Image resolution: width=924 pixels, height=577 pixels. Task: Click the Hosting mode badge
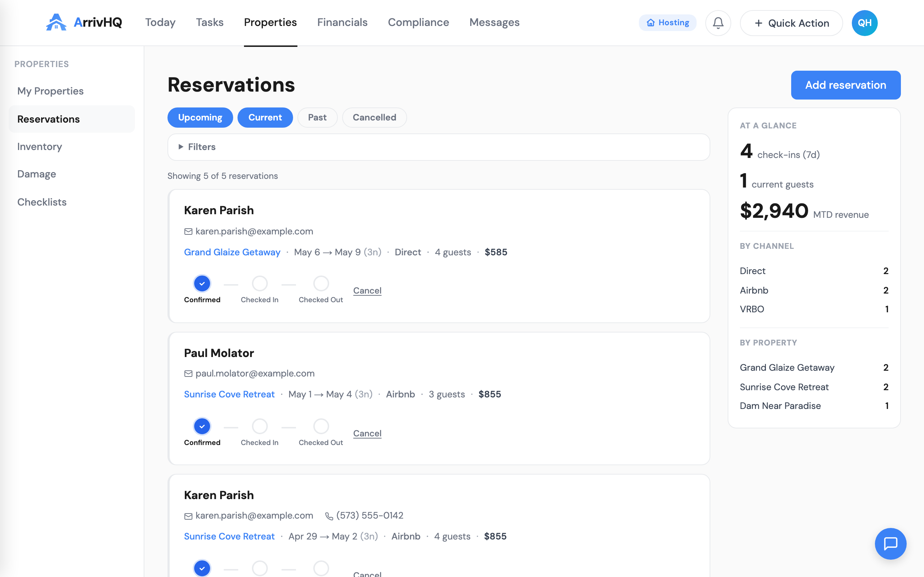(667, 23)
